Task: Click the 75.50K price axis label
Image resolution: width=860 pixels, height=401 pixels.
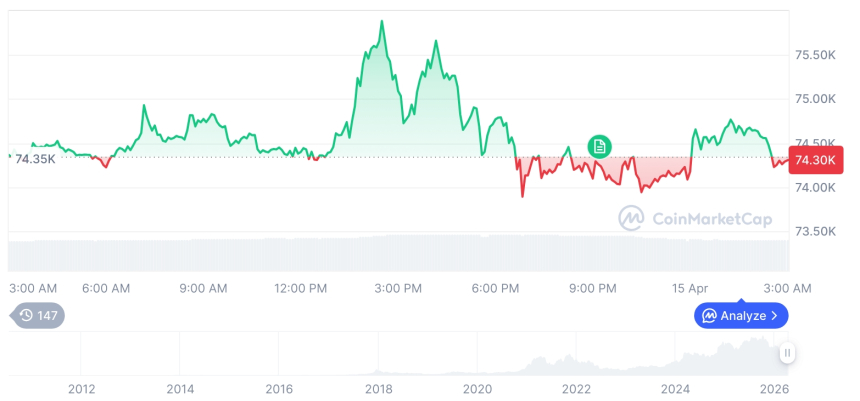Action: (814, 55)
